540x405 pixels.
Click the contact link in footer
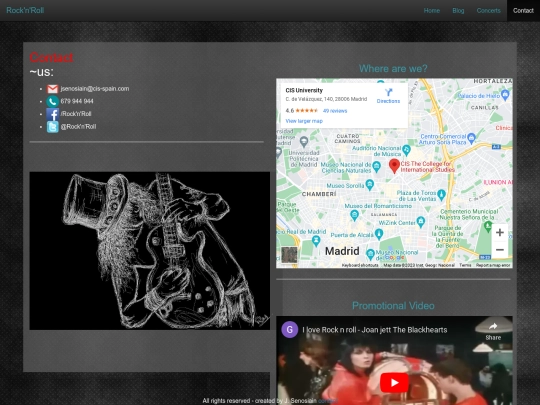click(327, 401)
